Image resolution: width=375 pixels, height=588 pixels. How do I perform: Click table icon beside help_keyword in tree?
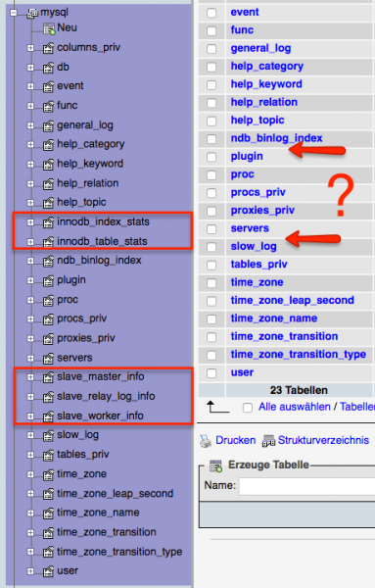pyautogui.click(x=48, y=165)
